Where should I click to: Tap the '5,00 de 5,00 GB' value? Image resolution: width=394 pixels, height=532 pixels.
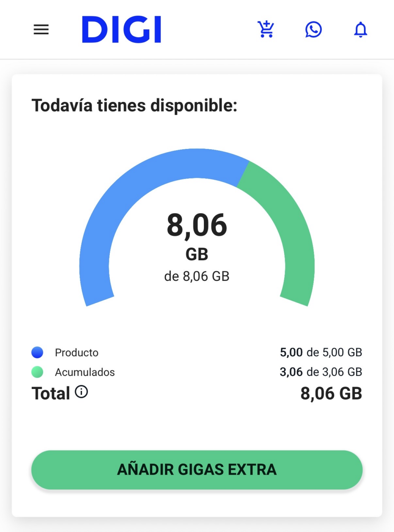[321, 352]
